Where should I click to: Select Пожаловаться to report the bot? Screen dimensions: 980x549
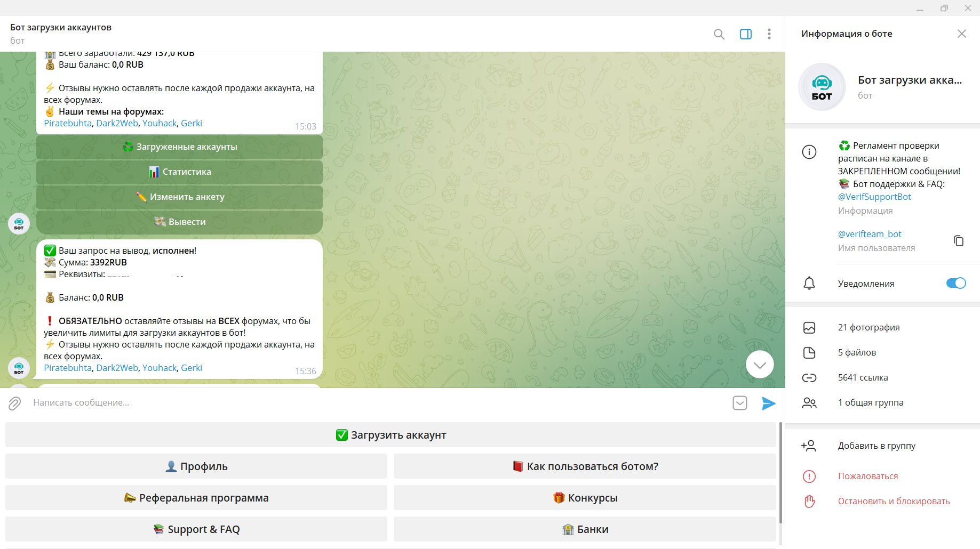[x=867, y=476]
